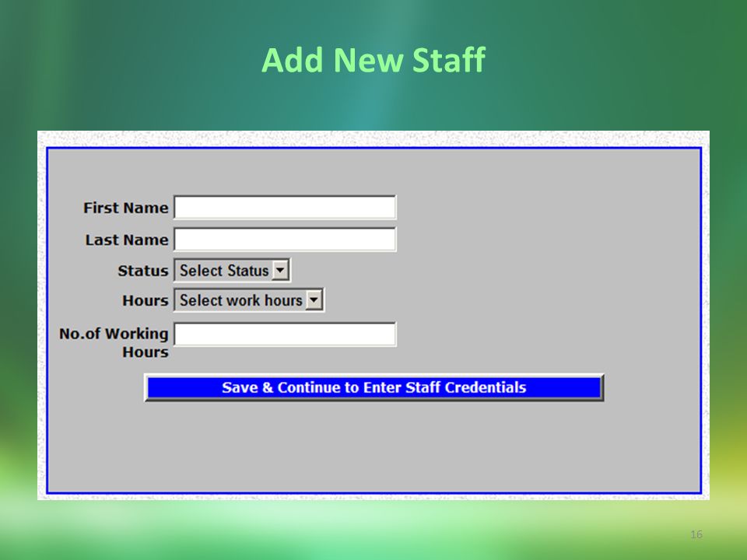Open the Select Status dropdown
Viewport: 747px width, 560px height.
pos(232,271)
